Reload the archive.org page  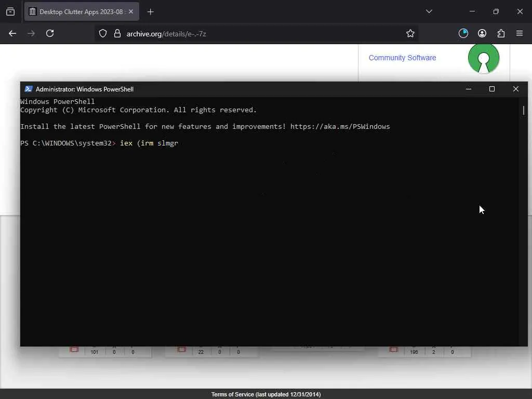[x=50, y=33]
